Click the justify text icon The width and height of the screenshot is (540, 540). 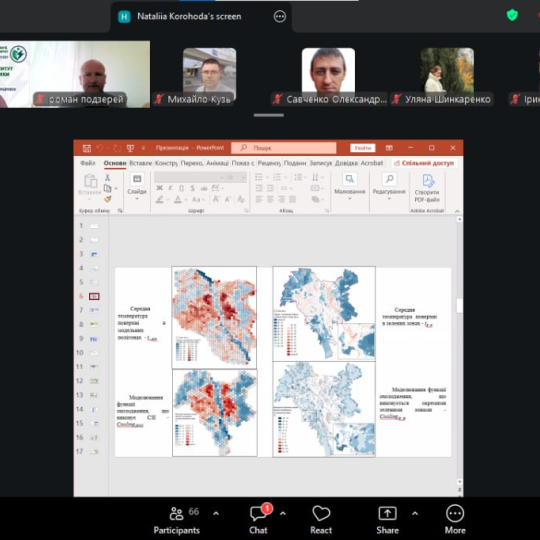click(292, 199)
